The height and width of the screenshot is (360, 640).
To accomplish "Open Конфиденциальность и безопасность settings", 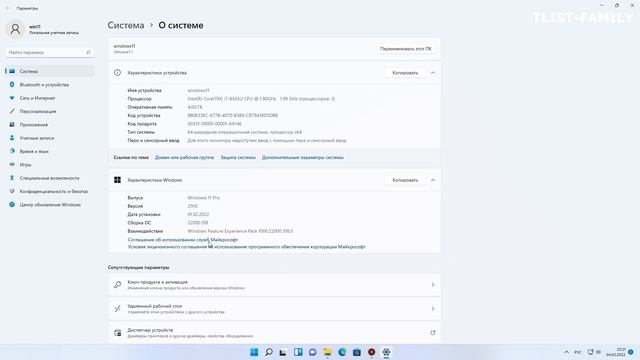I will 50,191.
